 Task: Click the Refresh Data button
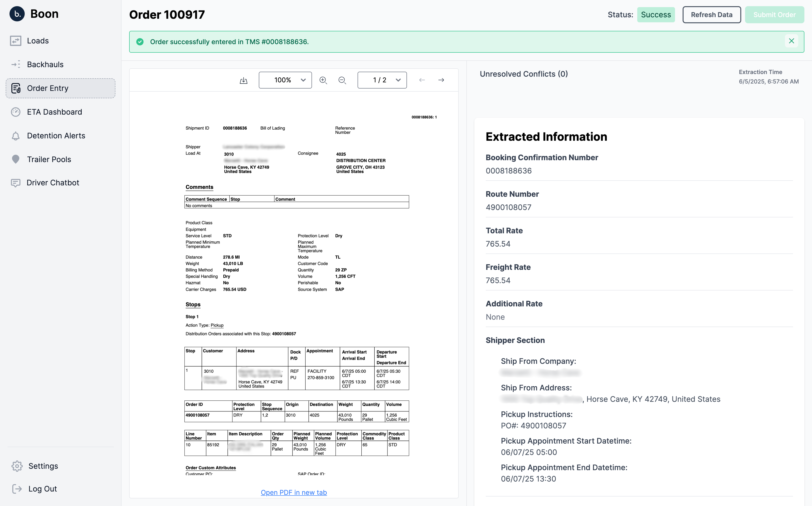pos(711,15)
